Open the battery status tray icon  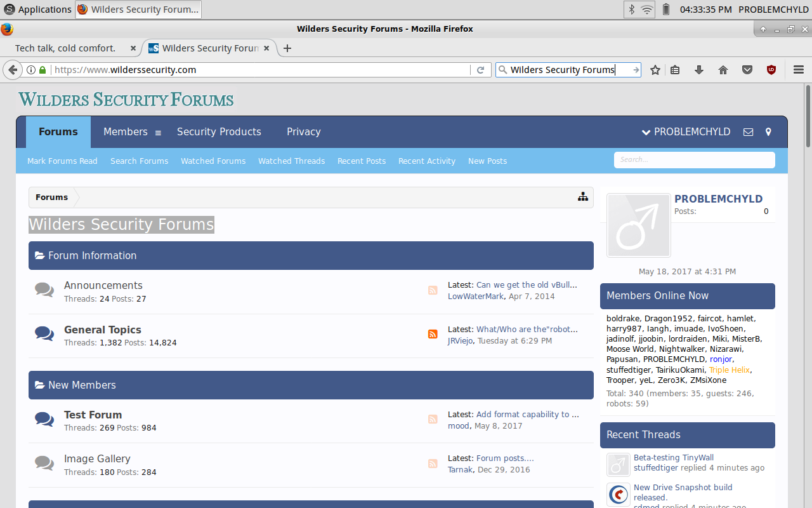pyautogui.click(x=666, y=10)
